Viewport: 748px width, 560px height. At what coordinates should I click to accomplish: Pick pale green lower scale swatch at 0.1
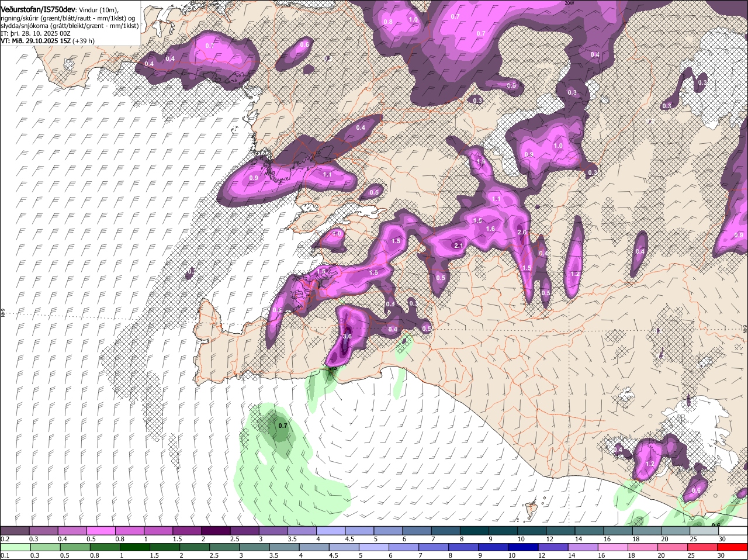point(15,547)
